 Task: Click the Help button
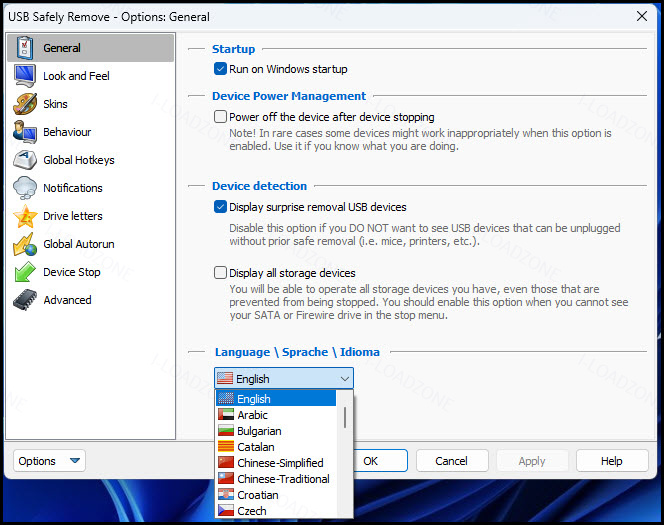point(612,461)
